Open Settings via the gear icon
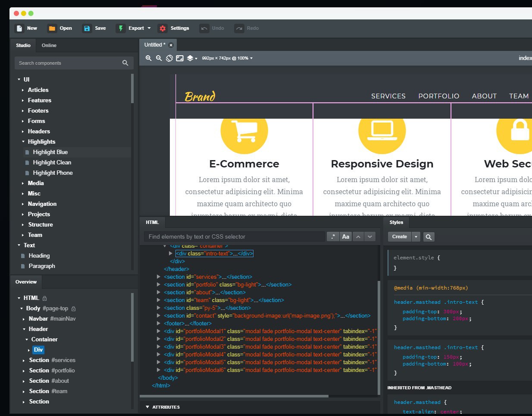Viewport: 532px width, 416px height. pos(163,28)
